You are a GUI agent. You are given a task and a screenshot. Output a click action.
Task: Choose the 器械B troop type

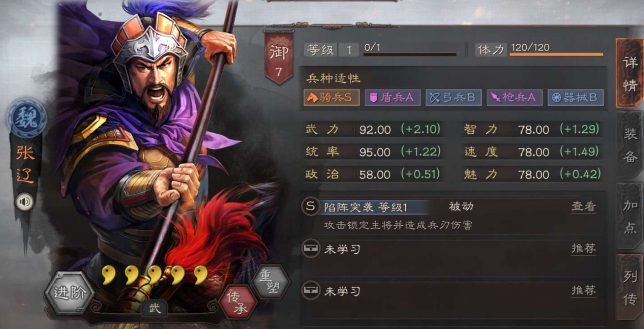tap(576, 97)
